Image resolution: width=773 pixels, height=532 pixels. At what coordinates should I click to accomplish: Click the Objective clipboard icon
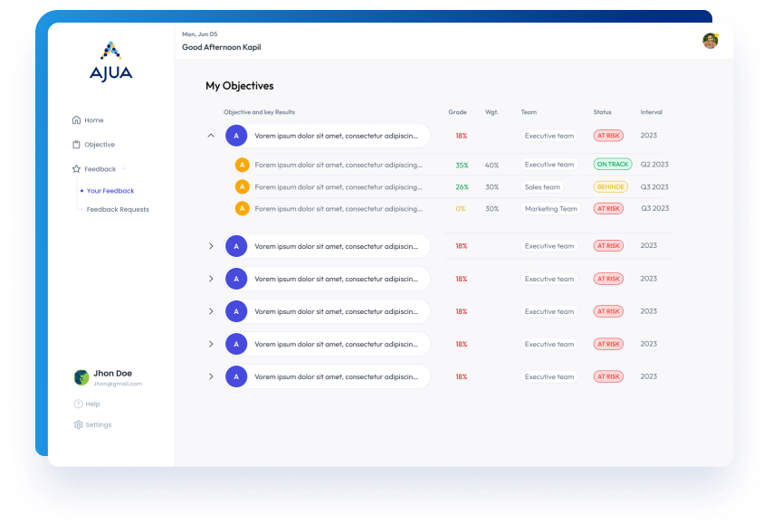[x=77, y=145]
